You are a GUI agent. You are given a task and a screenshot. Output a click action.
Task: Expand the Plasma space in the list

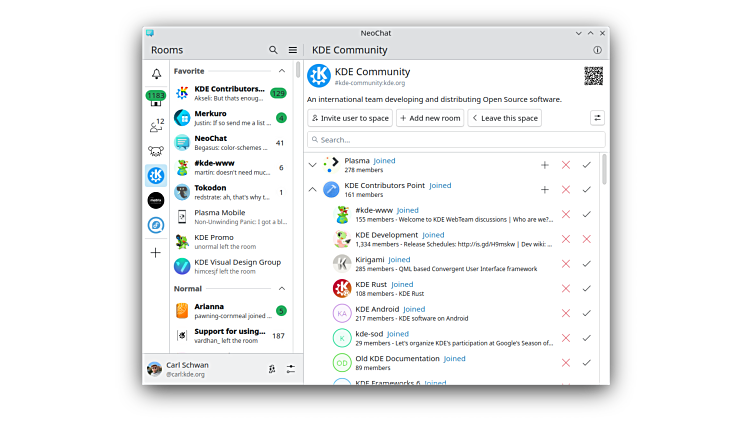[x=313, y=165]
